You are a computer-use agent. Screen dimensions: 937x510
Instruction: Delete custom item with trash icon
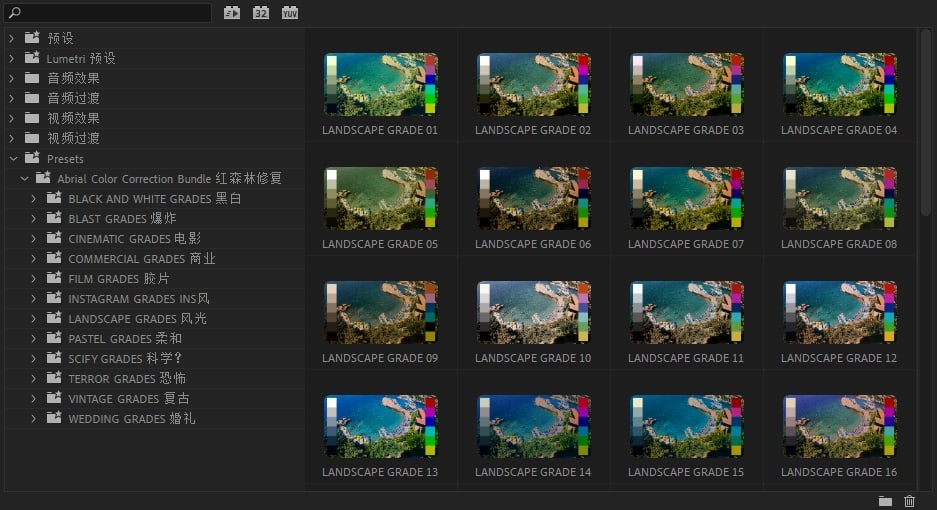[910, 501]
